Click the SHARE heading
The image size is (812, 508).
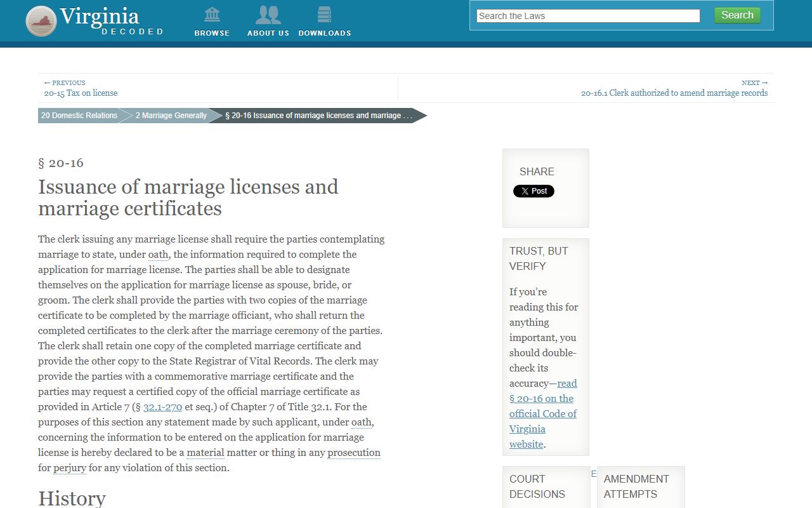click(537, 171)
